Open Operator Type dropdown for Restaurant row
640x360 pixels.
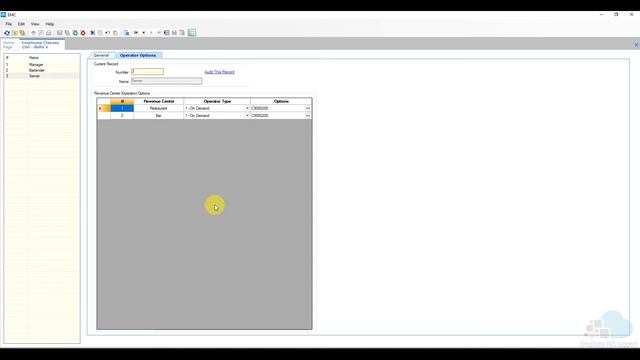click(x=247, y=108)
